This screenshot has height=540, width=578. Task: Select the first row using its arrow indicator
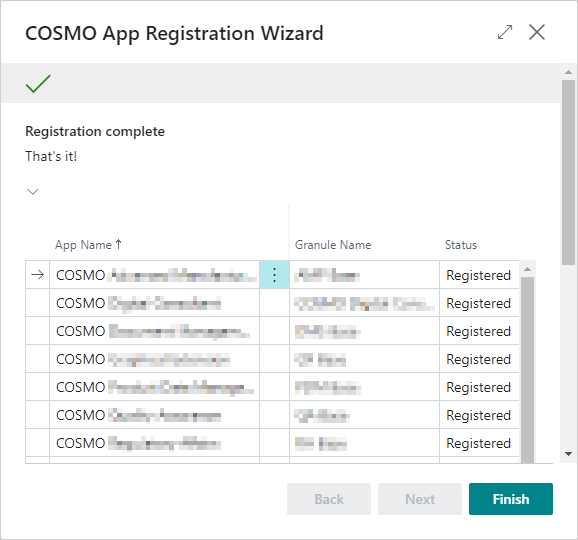[38, 275]
